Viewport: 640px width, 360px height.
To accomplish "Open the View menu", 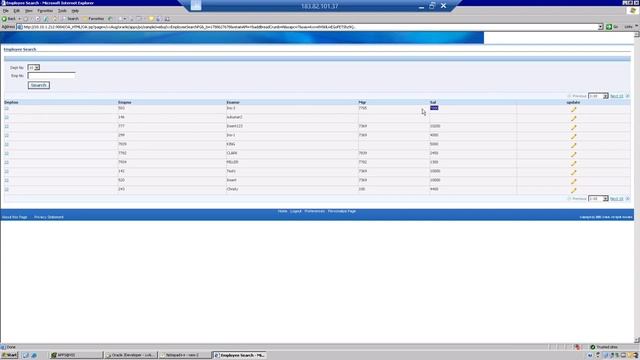I will pos(29,11).
